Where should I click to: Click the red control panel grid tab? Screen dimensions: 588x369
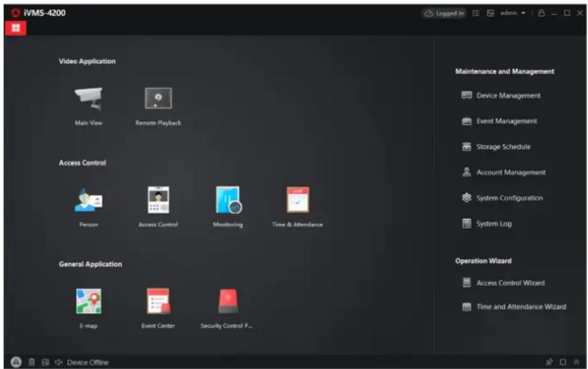coord(16,28)
